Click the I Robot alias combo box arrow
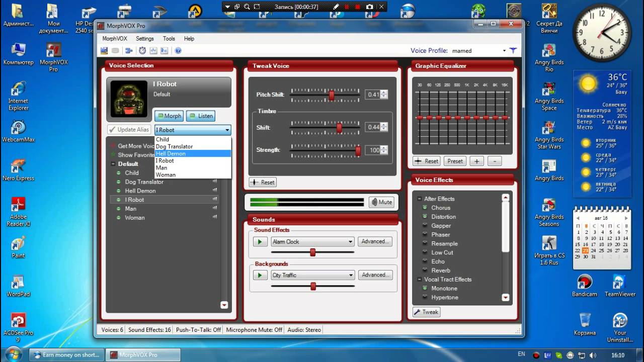This screenshot has width=644, height=362. coord(227,130)
